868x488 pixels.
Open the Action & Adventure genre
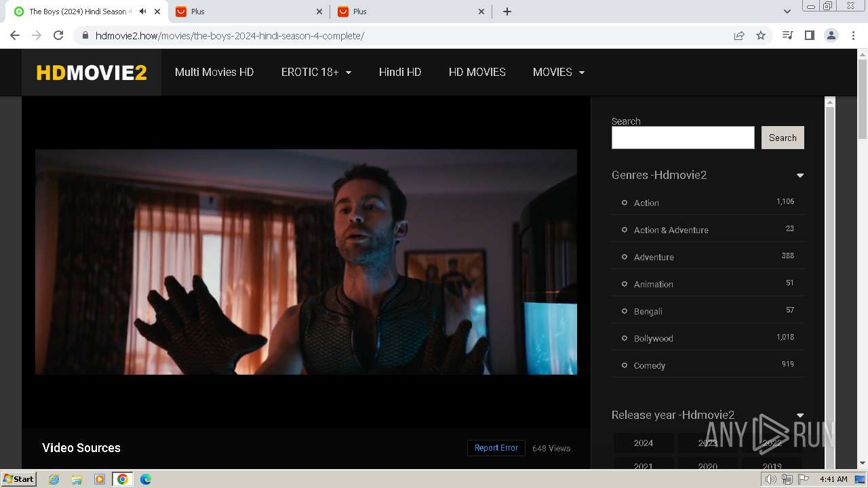coord(671,230)
